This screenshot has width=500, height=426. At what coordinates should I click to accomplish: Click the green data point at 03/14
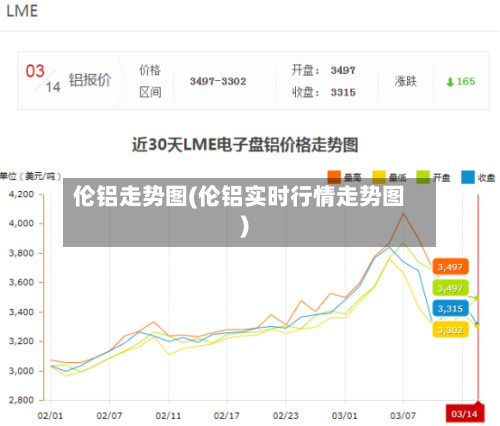coord(477,297)
